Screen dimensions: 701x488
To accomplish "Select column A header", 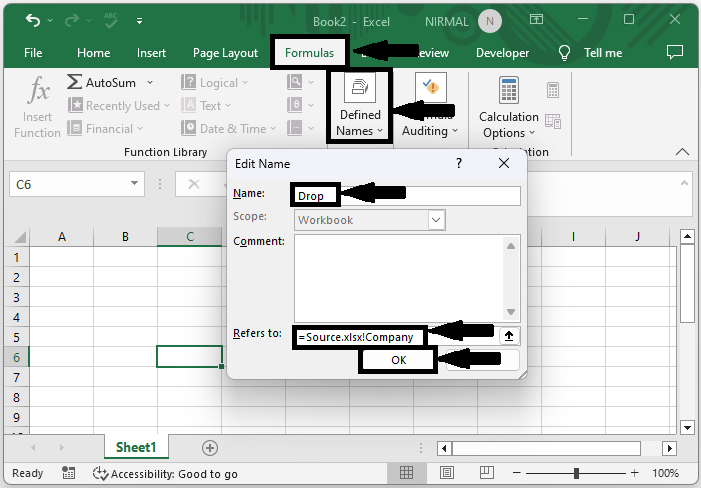I will click(62, 237).
